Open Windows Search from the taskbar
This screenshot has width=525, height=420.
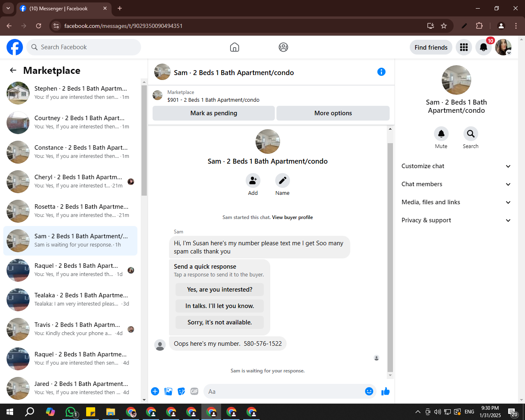tap(30, 411)
